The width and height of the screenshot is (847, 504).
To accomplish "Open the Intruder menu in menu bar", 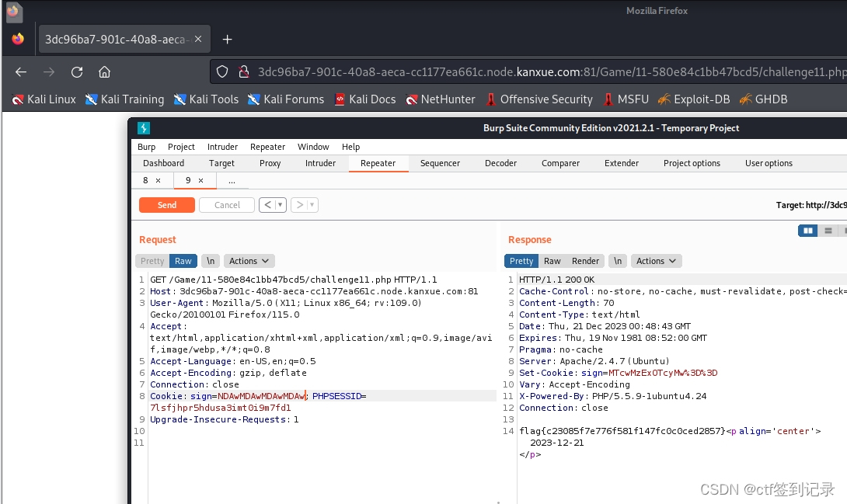I will 222,147.
